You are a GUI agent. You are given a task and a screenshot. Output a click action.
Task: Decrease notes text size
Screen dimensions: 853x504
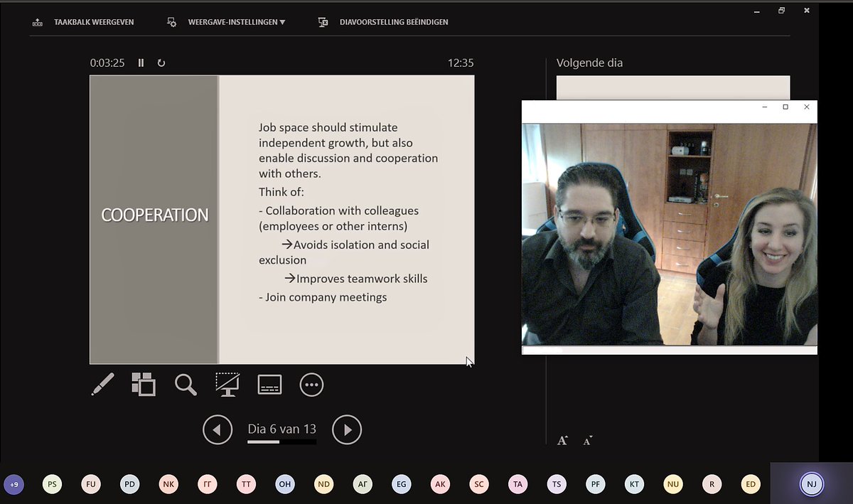point(588,441)
